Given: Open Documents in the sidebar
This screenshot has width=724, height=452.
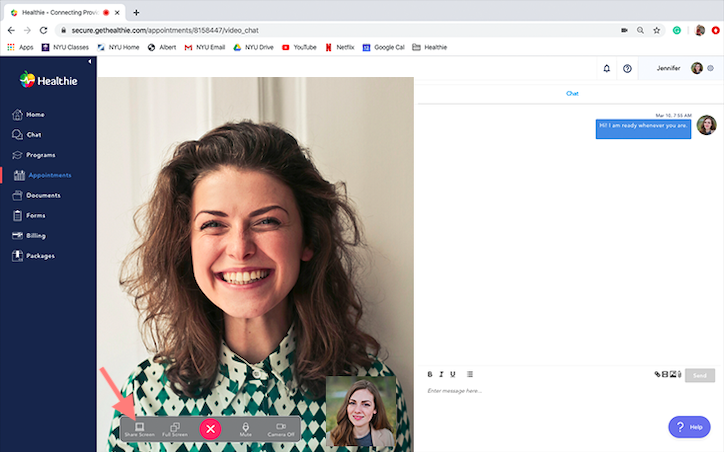Looking at the screenshot, I should tap(36, 195).
